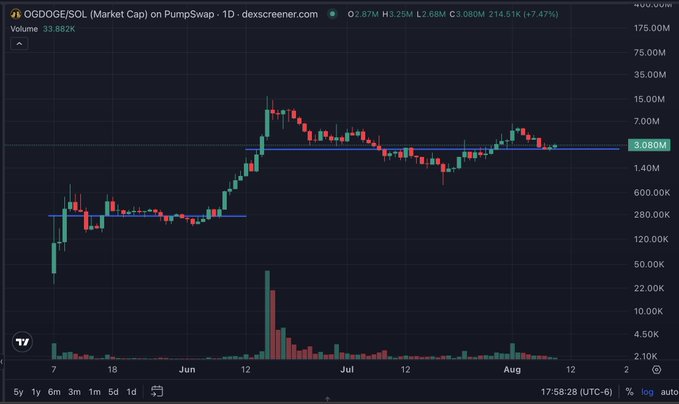
Task: Click the 15.00M price axis label
Action: click(x=649, y=99)
